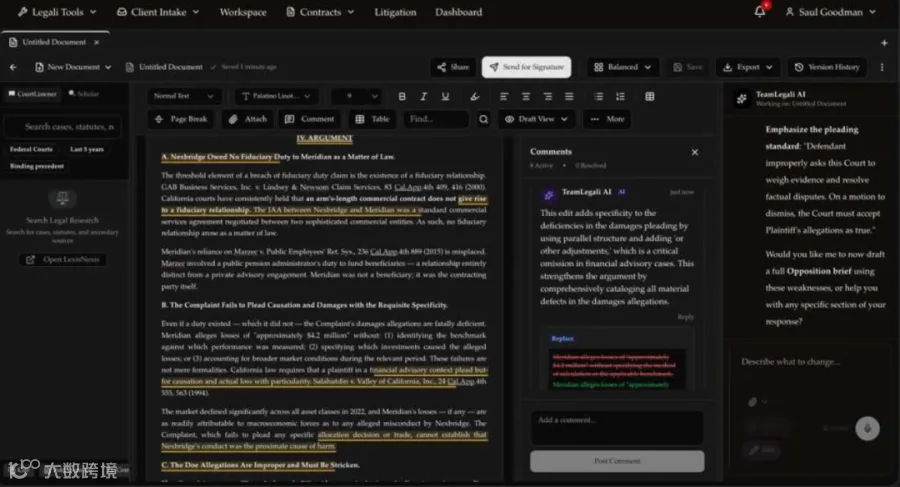Open the notifications bell
Viewport: 900px width, 487px height.
[760, 11]
